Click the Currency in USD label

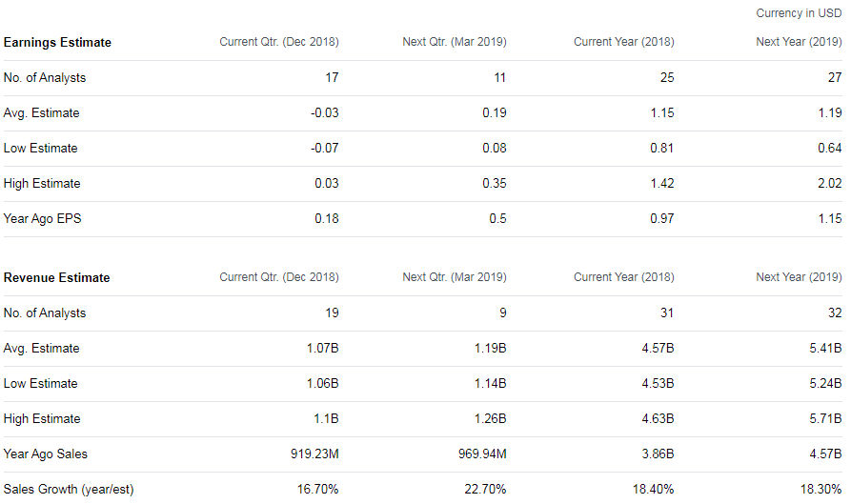[x=799, y=13]
